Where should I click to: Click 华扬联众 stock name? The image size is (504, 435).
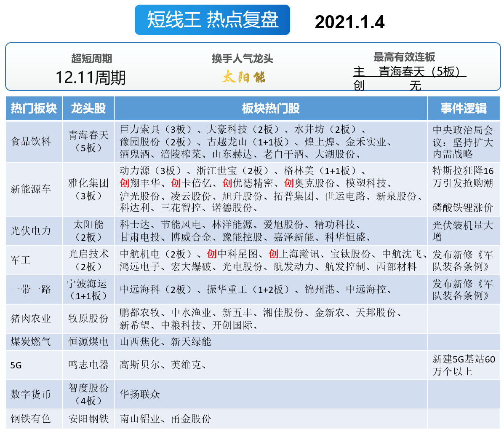pyautogui.click(x=140, y=394)
